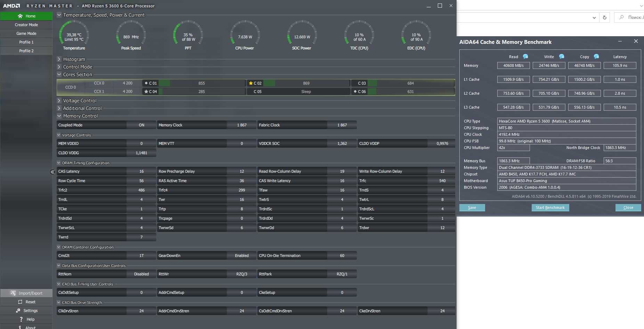Click Fabric Clock value 1 867

(342, 125)
